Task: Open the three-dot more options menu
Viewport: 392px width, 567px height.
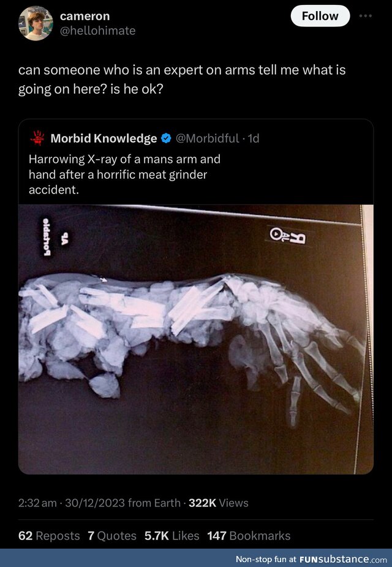Action: coord(365,16)
